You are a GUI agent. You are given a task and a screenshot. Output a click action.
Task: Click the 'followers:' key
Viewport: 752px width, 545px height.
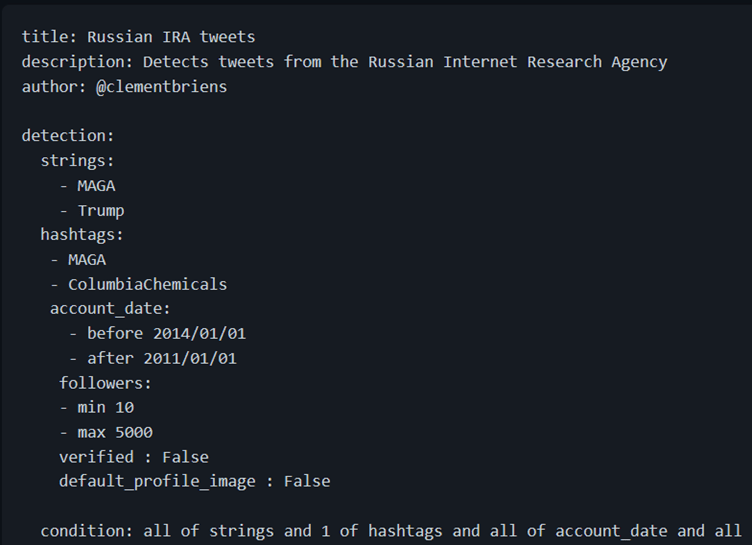[105, 382]
